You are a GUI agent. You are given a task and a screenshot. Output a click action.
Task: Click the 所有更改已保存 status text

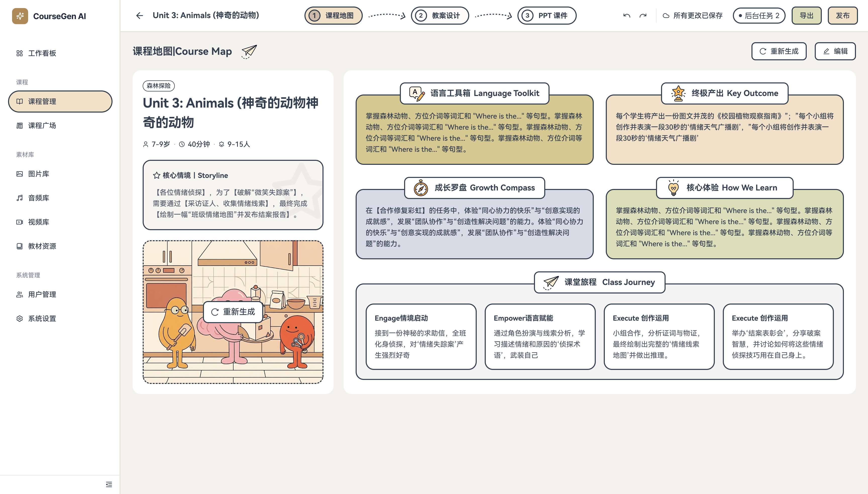(698, 16)
